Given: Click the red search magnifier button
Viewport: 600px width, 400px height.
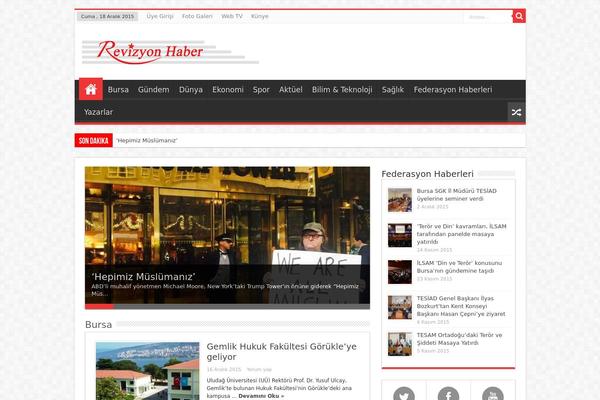Looking at the screenshot, I should click(519, 16).
